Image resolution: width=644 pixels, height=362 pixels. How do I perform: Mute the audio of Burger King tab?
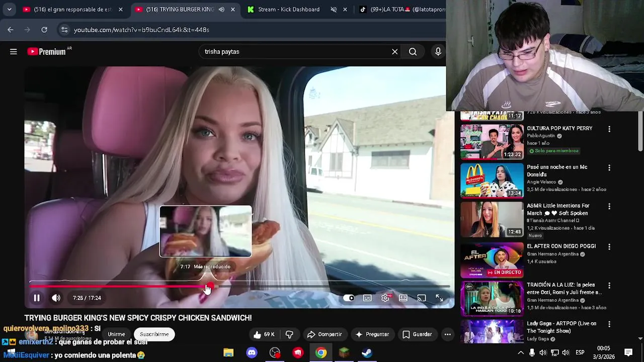pyautogui.click(x=222, y=9)
